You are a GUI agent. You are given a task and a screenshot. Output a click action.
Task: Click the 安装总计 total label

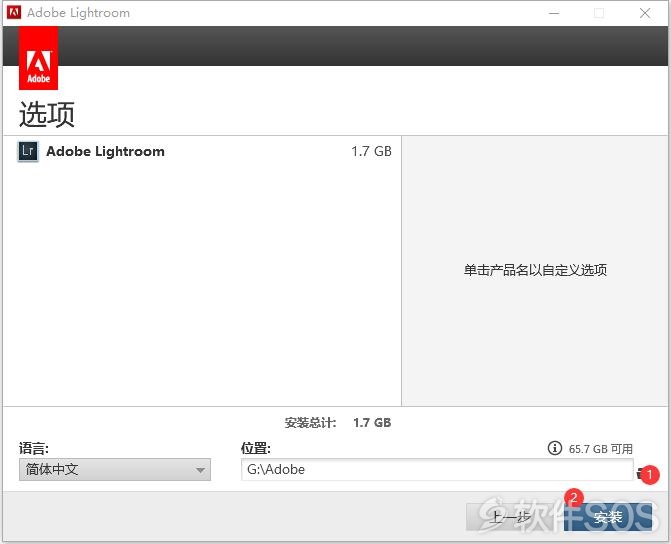click(x=310, y=423)
